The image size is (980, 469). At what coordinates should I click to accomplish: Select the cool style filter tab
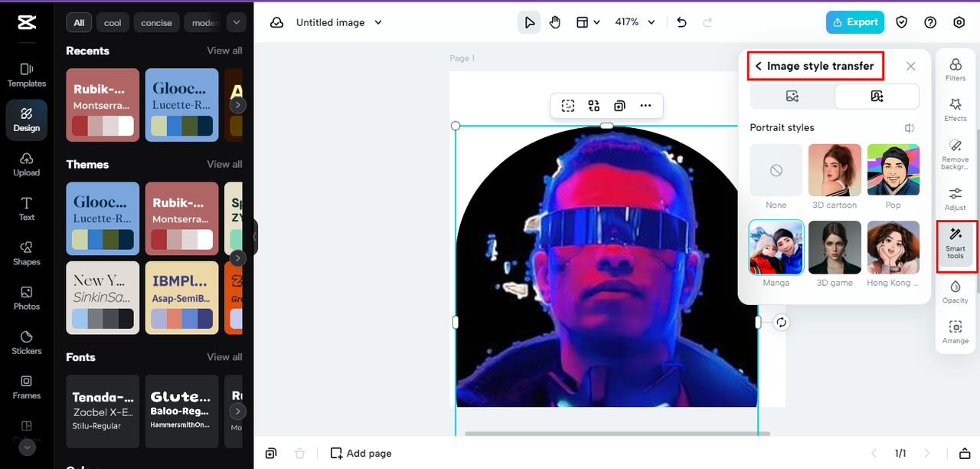coord(113,22)
